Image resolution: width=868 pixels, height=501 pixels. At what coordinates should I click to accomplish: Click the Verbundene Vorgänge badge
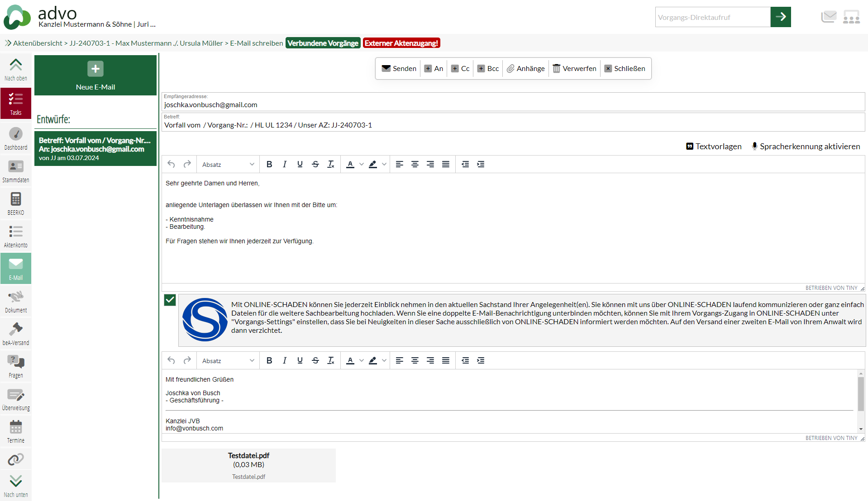(323, 43)
